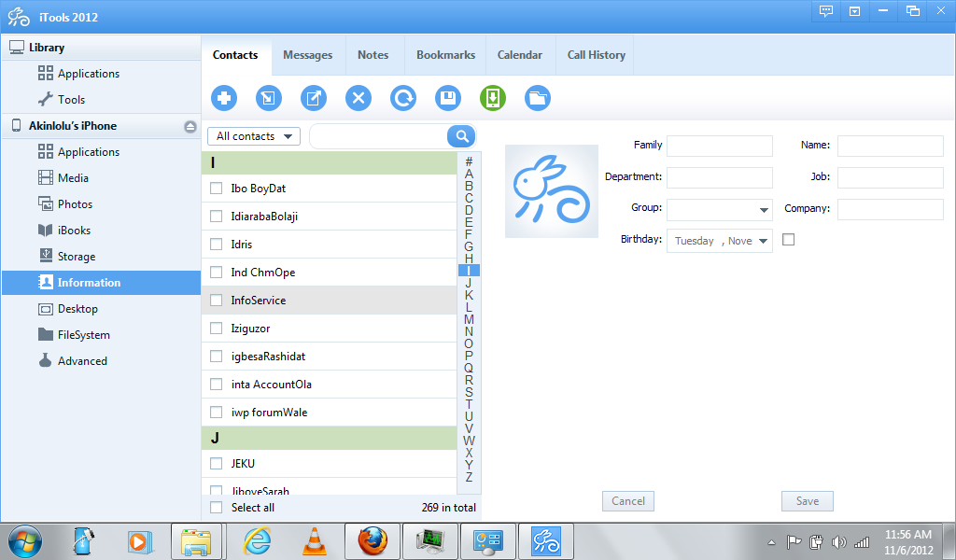Click the delete contact X icon
956x560 pixels.
pos(358,98)
